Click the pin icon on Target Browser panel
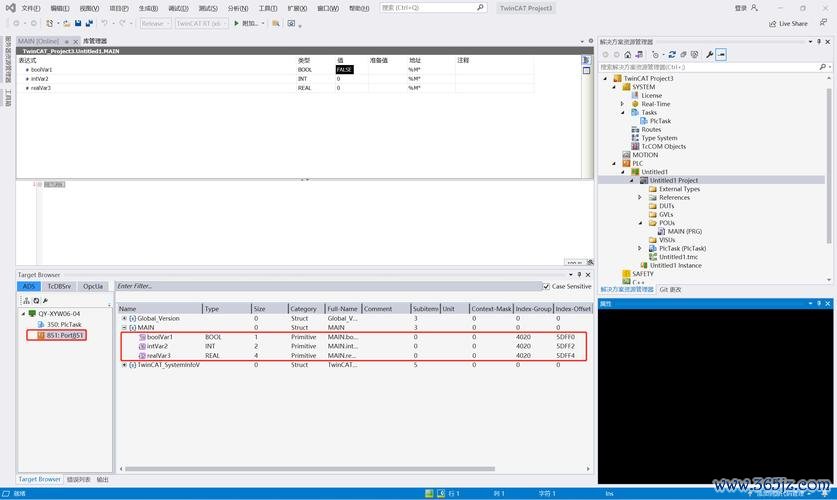Screen dimensions: 837x500 point(579,275)
